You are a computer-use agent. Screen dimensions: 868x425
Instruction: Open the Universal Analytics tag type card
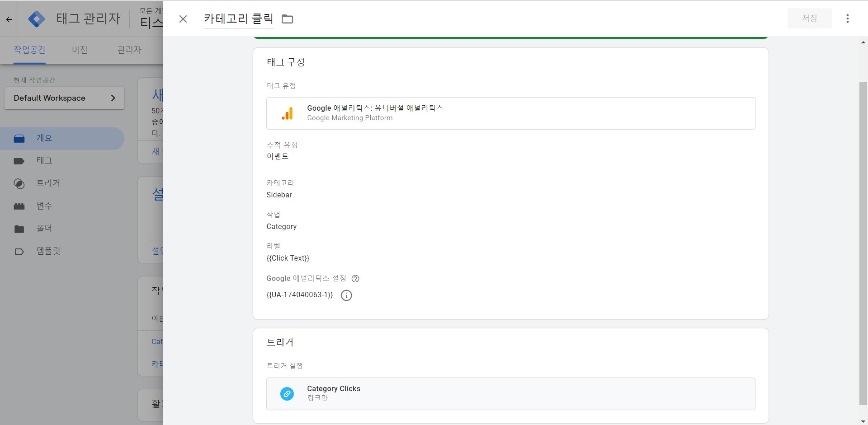tap(511, 113)
